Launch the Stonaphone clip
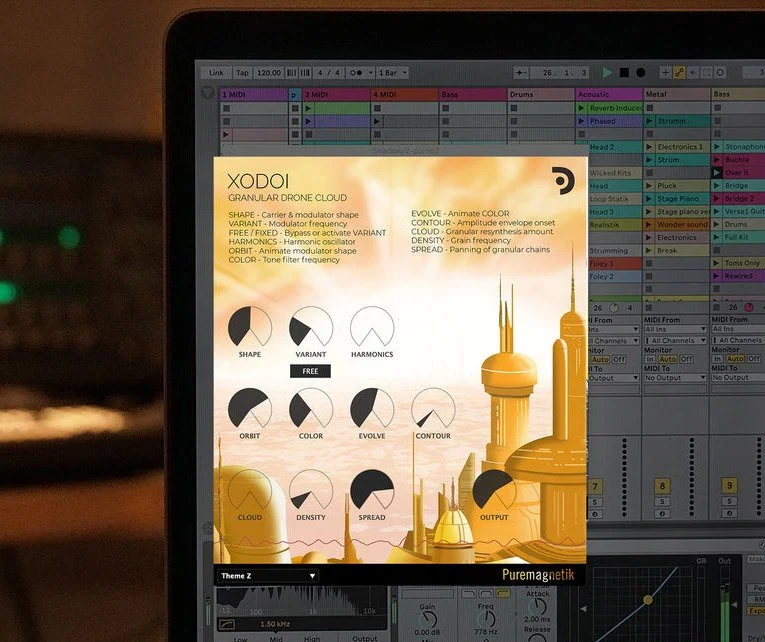Viewport: 765px width, 642px height. point(717,146)
